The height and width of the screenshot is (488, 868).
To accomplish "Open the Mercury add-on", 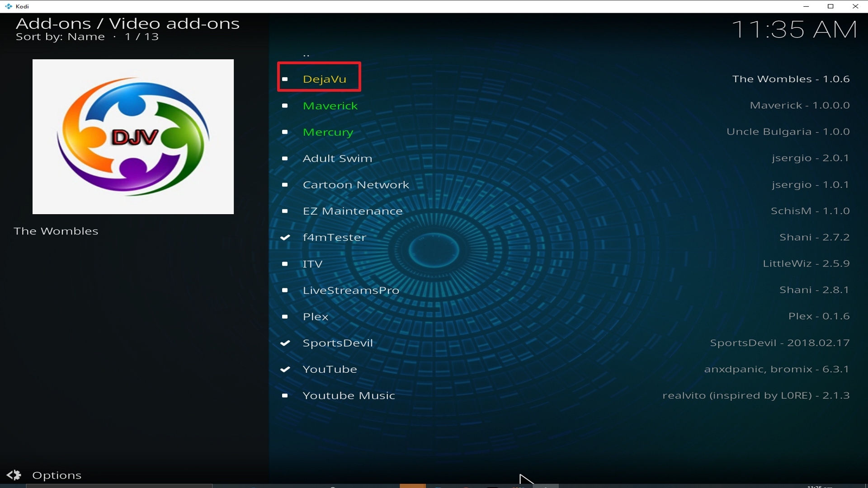I will click(x=328, y=132).
